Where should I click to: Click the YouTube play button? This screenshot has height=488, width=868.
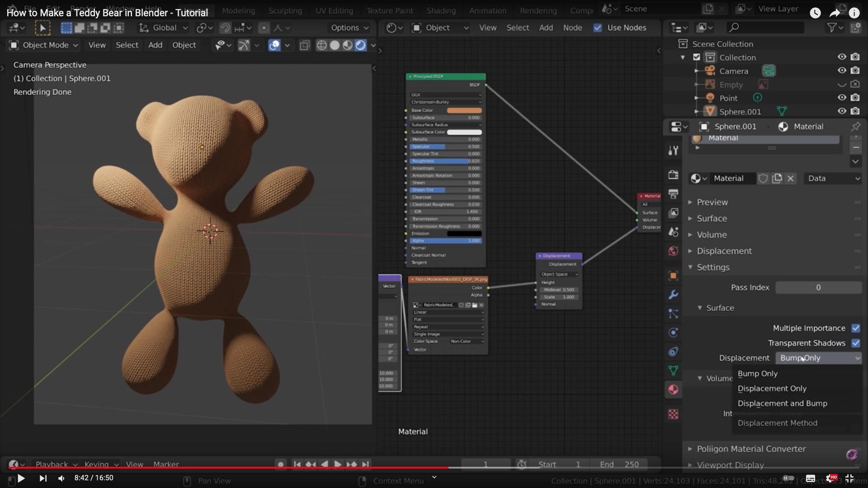21,478
